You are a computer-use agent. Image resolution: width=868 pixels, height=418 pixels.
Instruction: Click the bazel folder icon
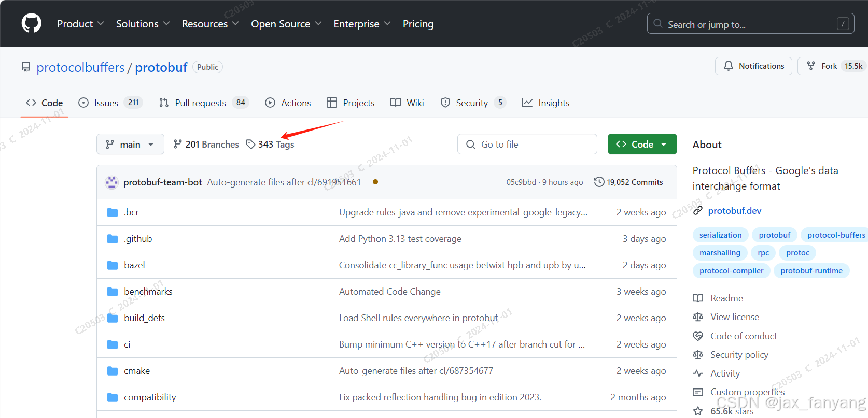click(x=113, y=265)
